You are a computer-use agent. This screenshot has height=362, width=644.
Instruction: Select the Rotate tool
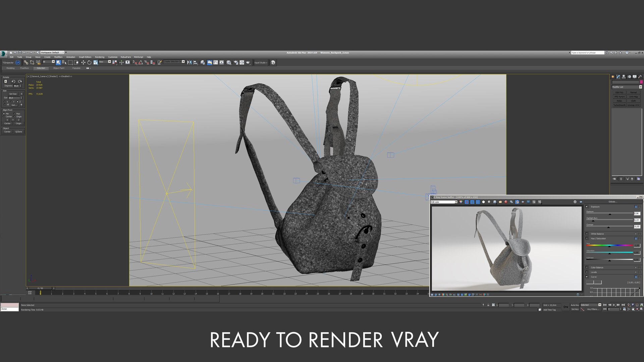(89, 62)
